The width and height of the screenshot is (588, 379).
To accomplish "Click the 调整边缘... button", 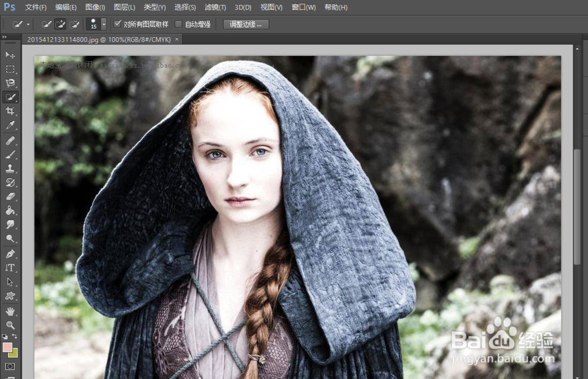I will [246, 24].
